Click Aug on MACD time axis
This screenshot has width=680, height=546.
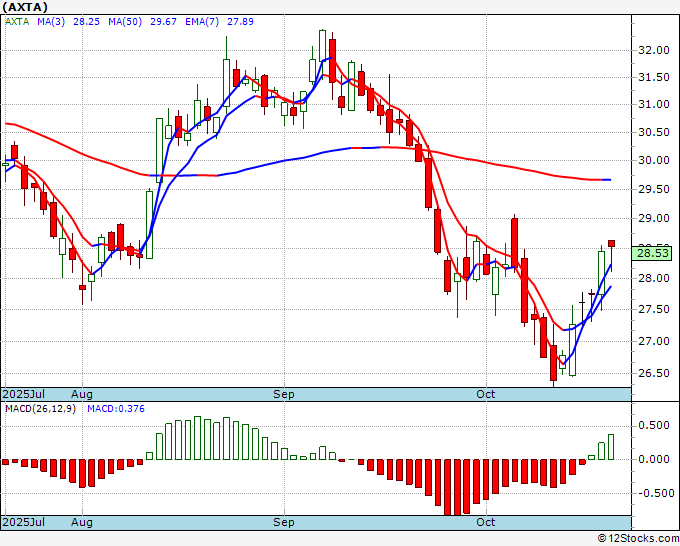pos(82,522)
